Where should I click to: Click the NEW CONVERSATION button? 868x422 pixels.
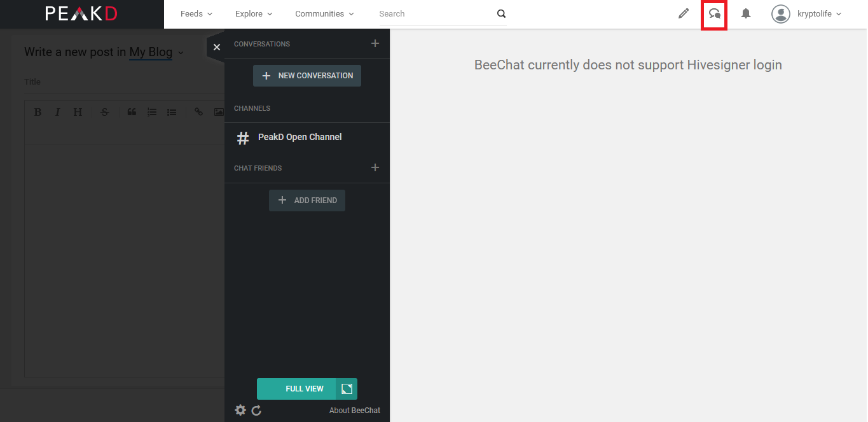(x=307, y=76)
